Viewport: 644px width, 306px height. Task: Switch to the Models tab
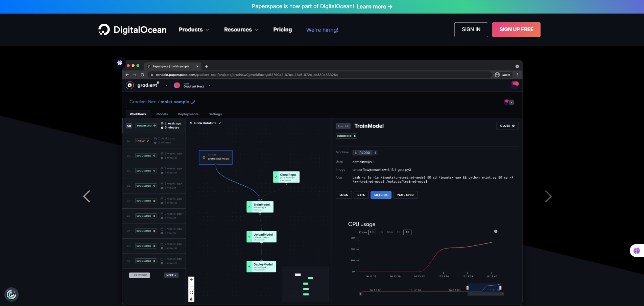coord(162,114)
